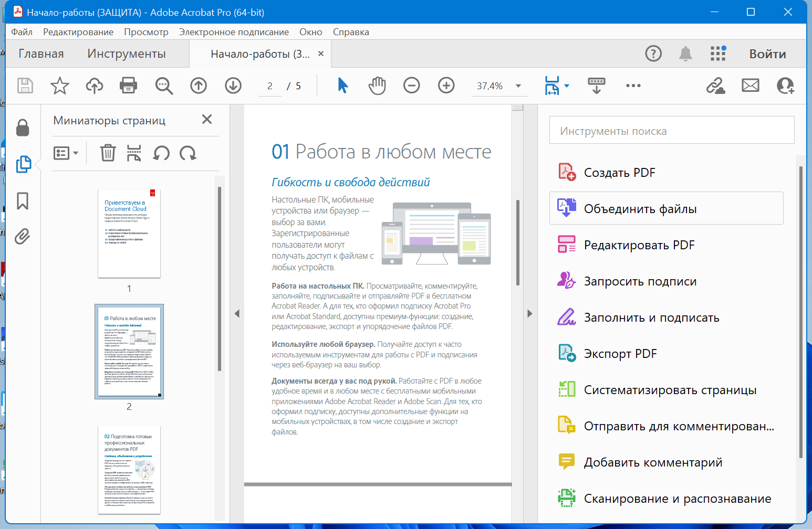Click the current page number field
Image resolution: width=812 pixels, height=529 pixels.
[x=270, y=86]
